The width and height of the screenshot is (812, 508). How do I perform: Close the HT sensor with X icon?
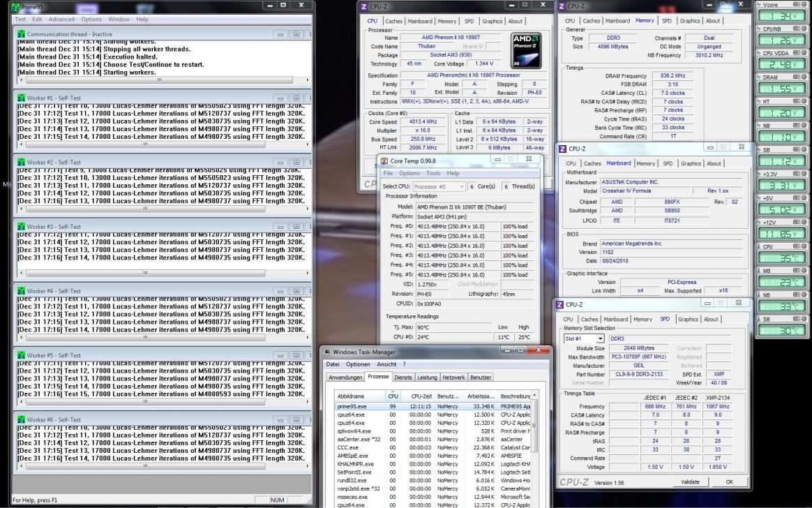[804, 101]
